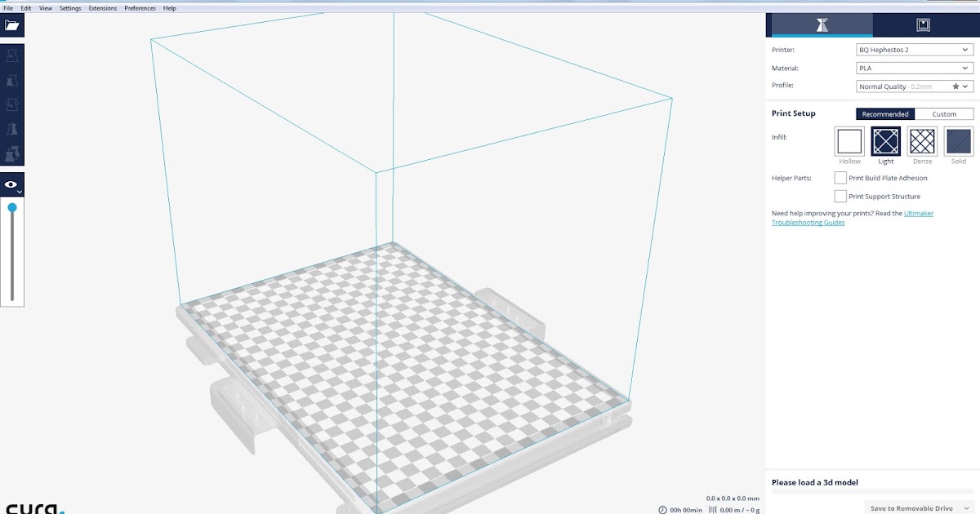Open a file using the folder icon

click(x=12, y=25)
